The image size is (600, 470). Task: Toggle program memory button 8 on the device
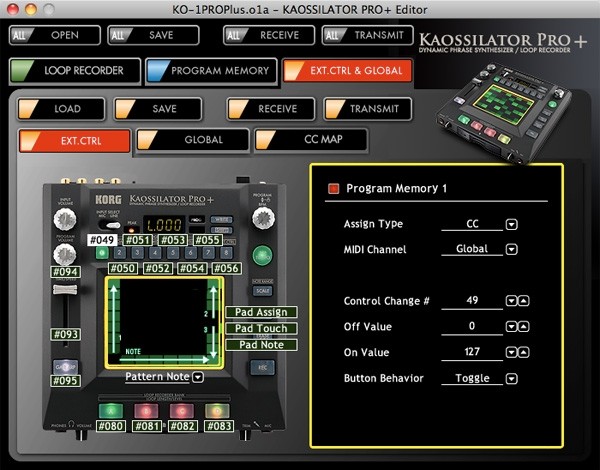(x=226, y=253)
